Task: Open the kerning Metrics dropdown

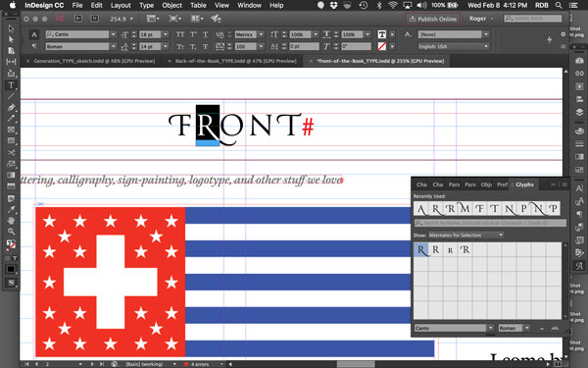Action: click(262, 34)
